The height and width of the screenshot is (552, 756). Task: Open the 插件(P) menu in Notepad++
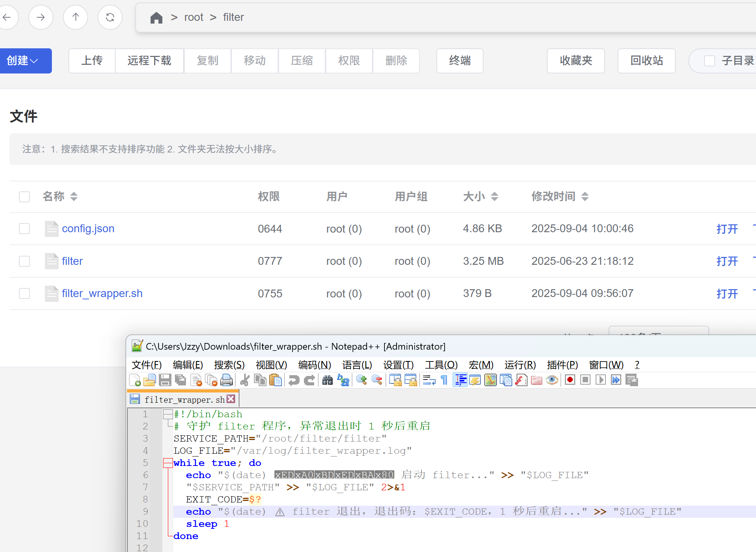click(563, 365)
